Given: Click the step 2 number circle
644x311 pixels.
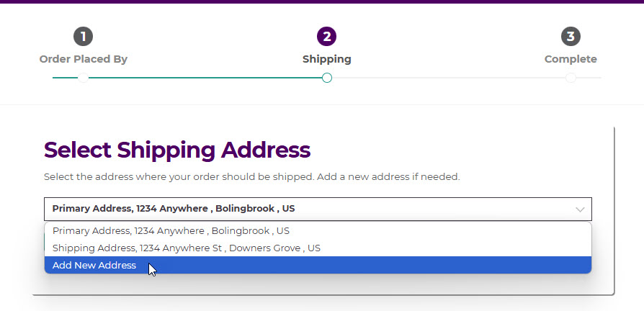Looking at the screenshot, I should [326, 36].
